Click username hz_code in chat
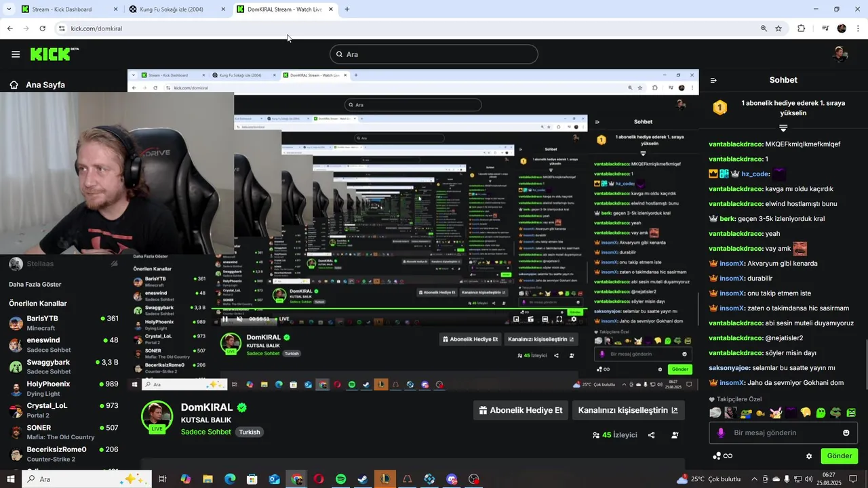This screenshot has width=868, height=488. (x=755, y=174)
